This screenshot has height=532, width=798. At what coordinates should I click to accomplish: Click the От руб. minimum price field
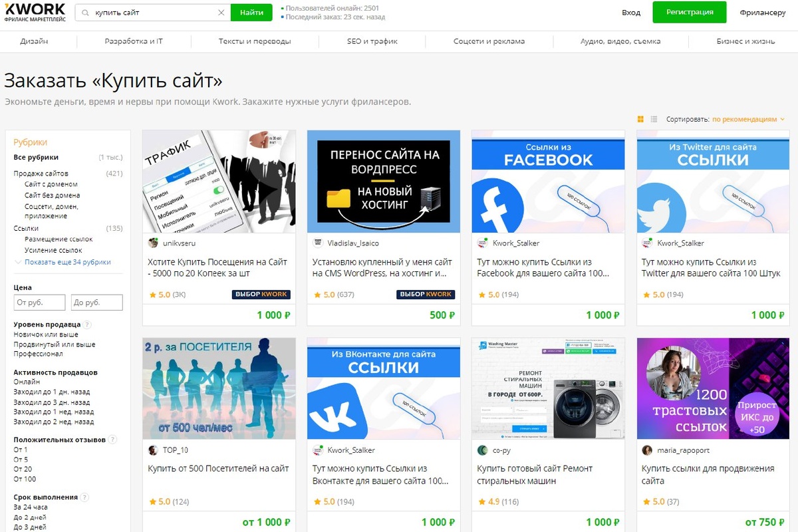[x=39, y=303]
